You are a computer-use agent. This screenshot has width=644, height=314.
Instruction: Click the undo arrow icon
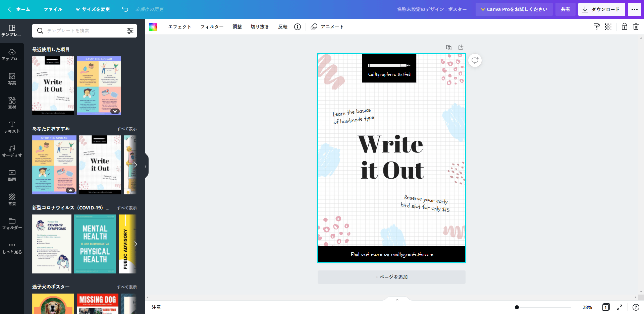125,9
